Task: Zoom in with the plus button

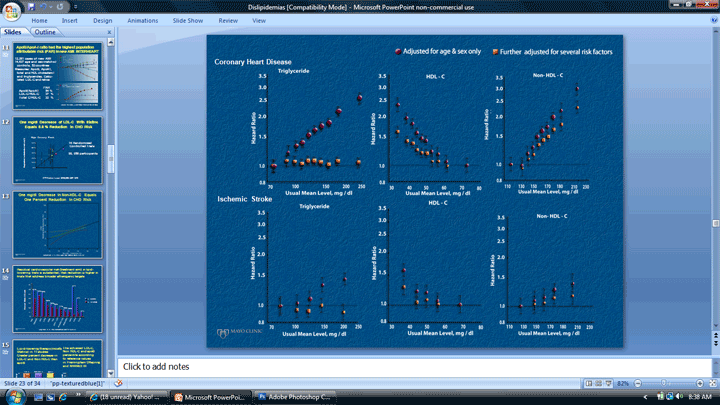Action: (700, 383)
